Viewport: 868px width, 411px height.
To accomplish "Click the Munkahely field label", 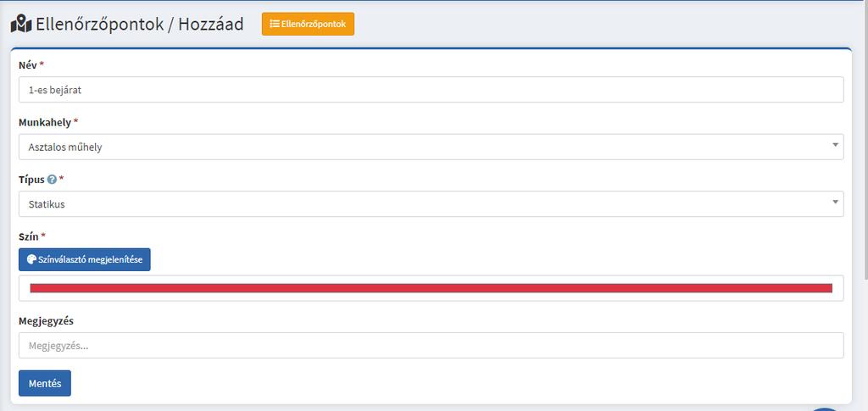I will [44, 122].
